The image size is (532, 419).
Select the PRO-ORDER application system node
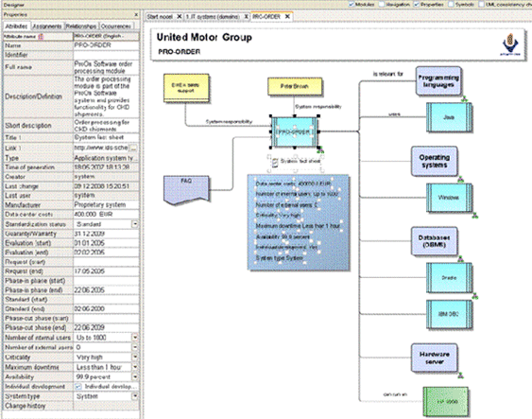point(294,132)
